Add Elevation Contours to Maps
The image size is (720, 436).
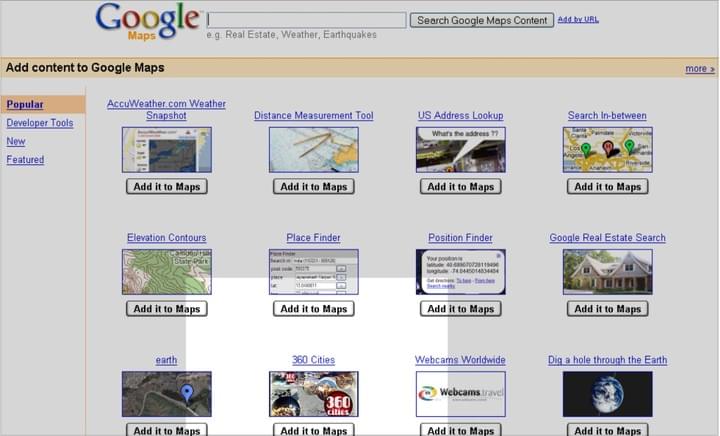[x=167, y=309]
